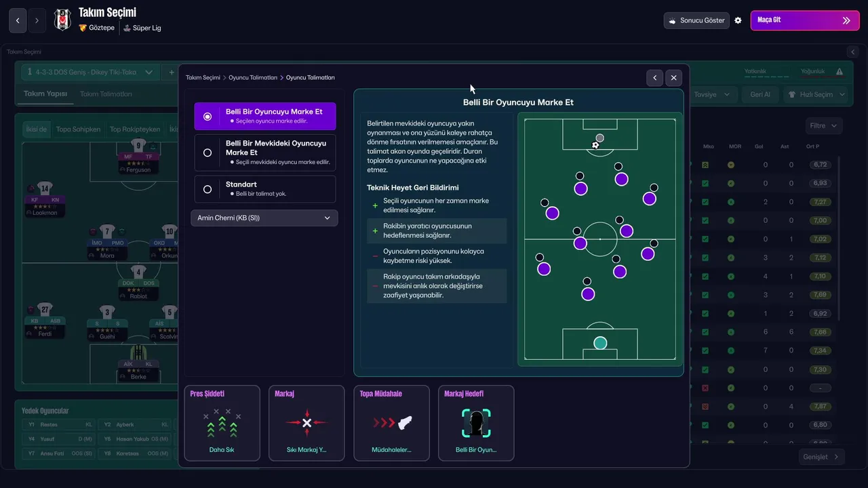
Task: Open the Markaj instruction card
Action: tap(307, 423)
